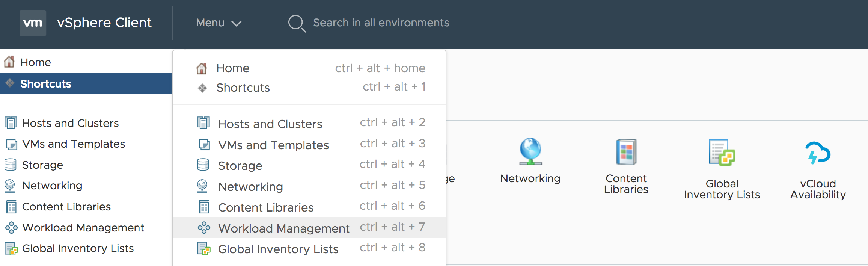The image size is (868, 266).
Task: Open the Networking globe shortcut icon
Action: 530,152
